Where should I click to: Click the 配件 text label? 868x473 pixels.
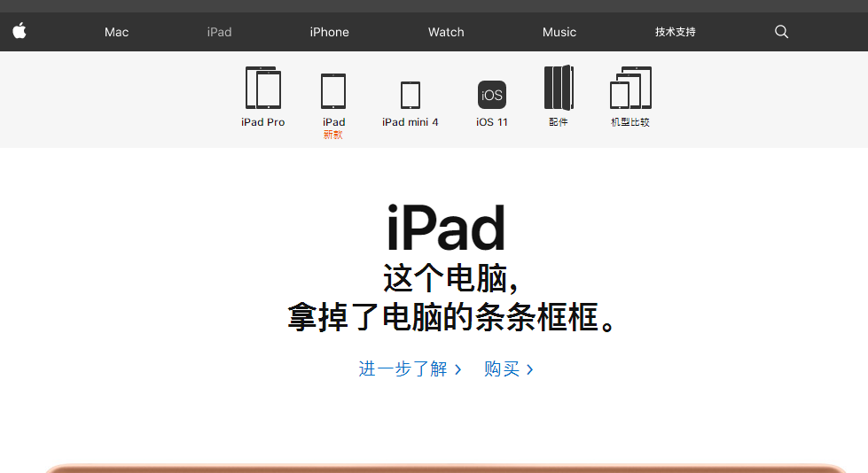tap(558, 121)
